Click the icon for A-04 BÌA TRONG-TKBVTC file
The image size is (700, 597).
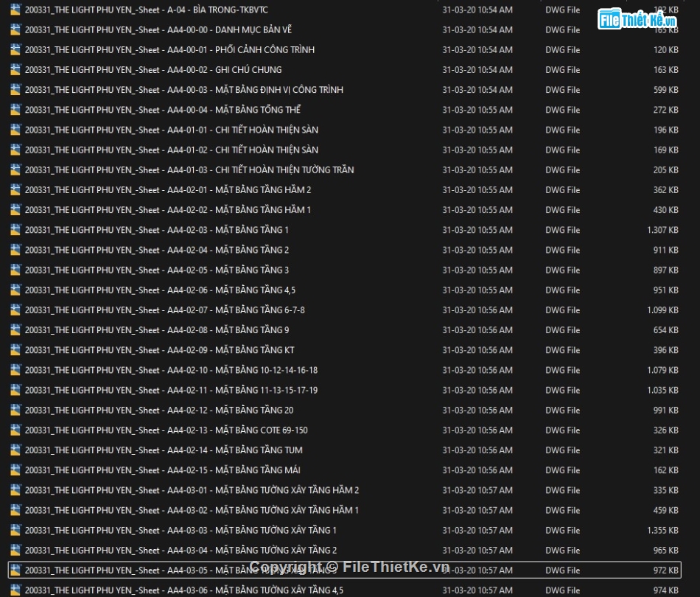tap(15, 10)
